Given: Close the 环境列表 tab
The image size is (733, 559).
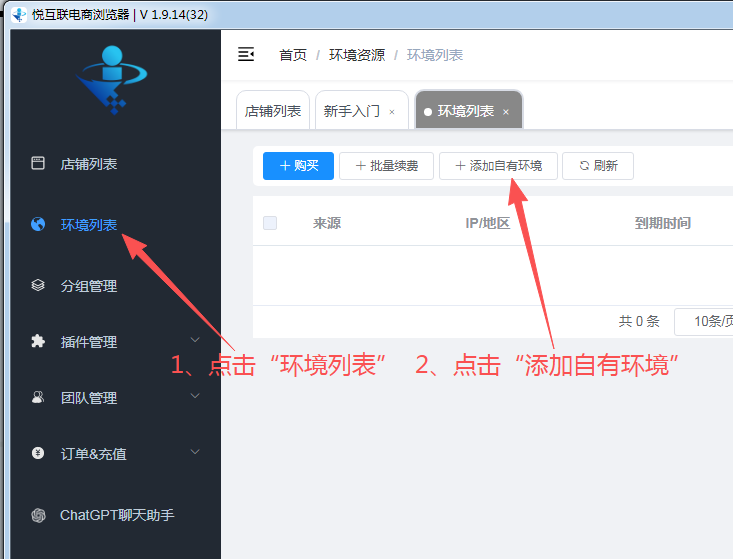Looking at the screenshot, I should coord(505,112).
